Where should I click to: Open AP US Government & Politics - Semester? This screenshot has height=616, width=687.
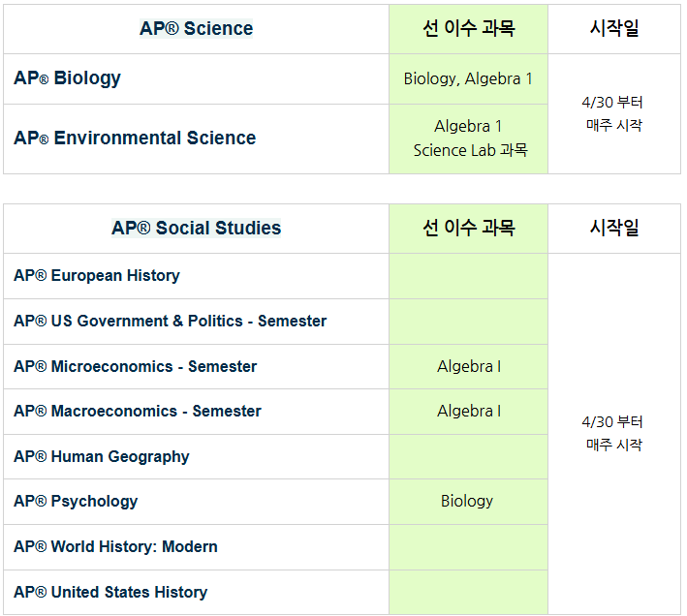(x=170, y=322)
